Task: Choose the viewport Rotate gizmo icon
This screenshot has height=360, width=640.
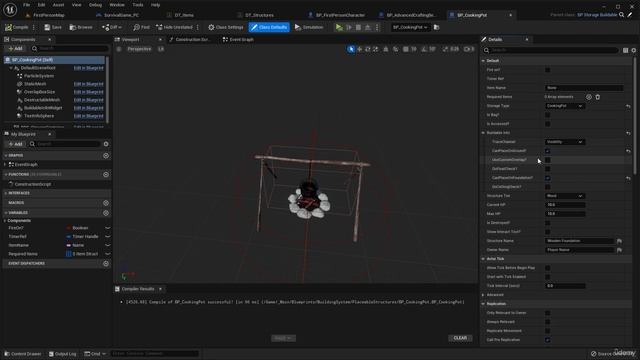Action: tap(368, 49)
